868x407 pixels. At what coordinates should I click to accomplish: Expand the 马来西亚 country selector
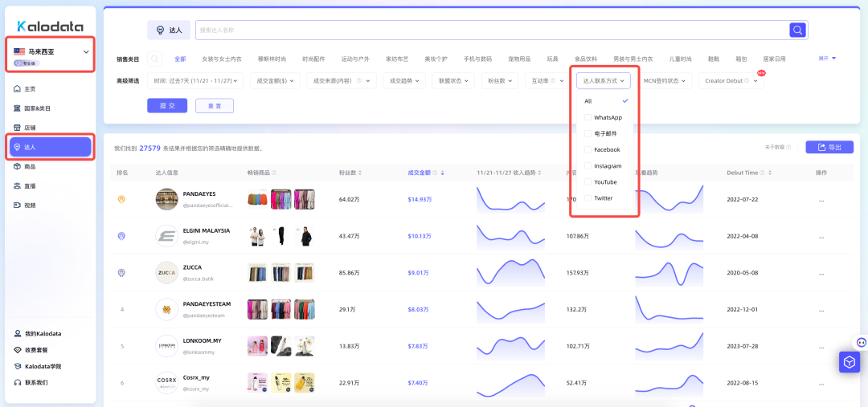tap(86, 52)
